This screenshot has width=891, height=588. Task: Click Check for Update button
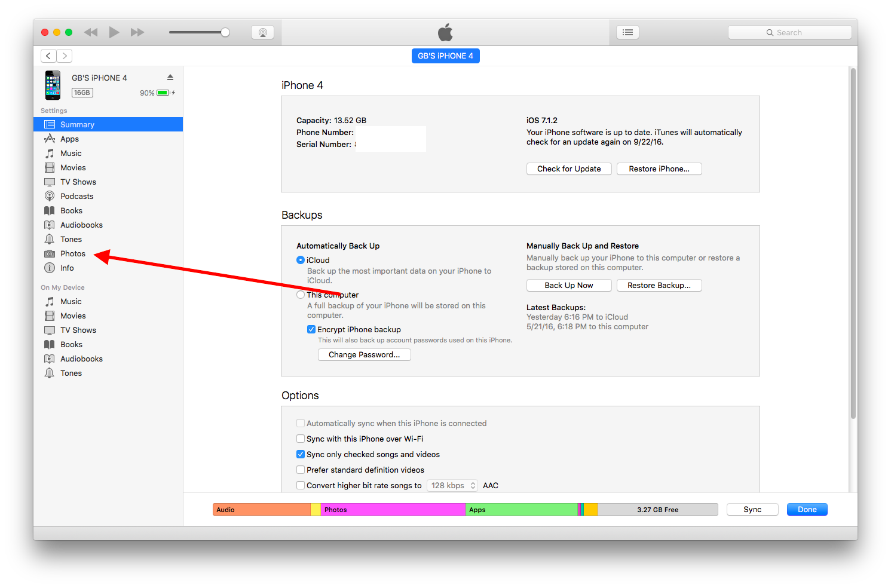569,169
